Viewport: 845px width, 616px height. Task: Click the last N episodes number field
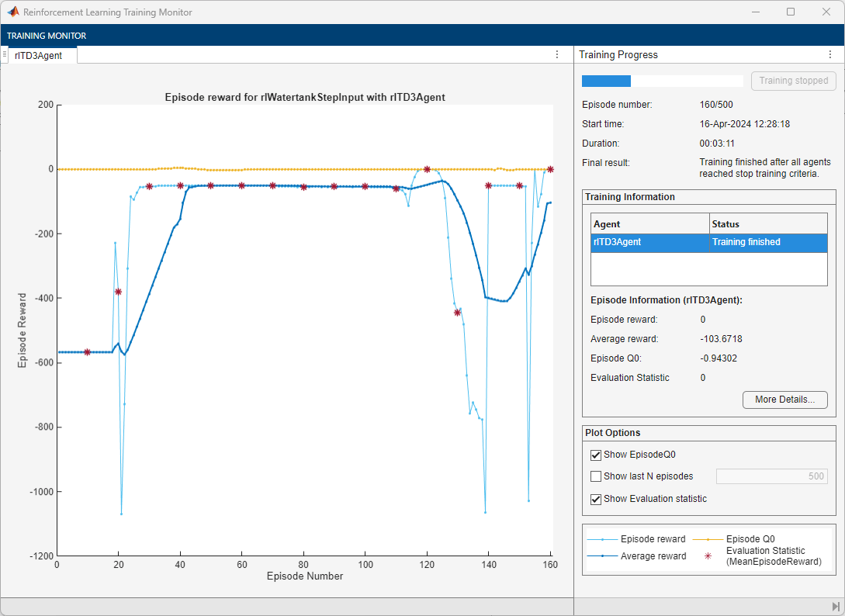pyautogui.click(x=771, y=476)
